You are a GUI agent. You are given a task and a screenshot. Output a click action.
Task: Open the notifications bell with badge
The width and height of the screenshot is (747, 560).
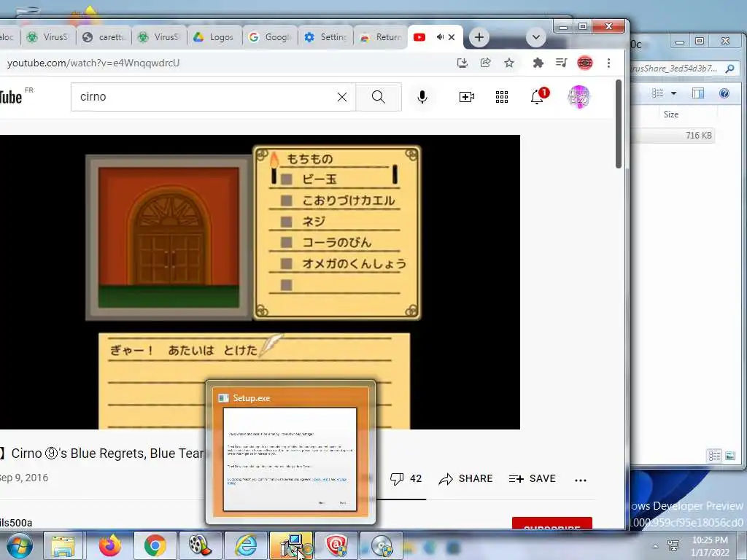click(538, 96)
